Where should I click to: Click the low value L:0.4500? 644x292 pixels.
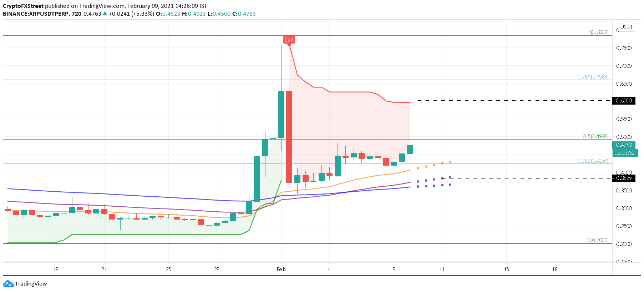pos(219,14)
